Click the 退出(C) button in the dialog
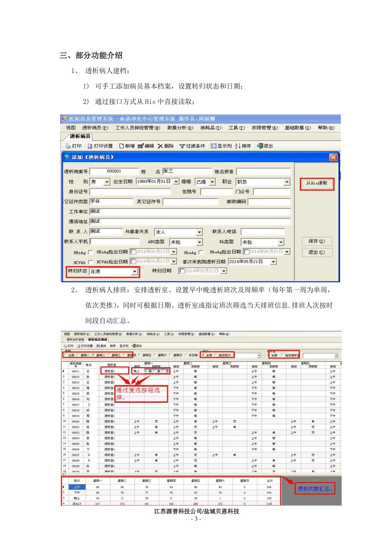This screenshot has height=555, width=392. pyautogui.click(x=316, y=252)
